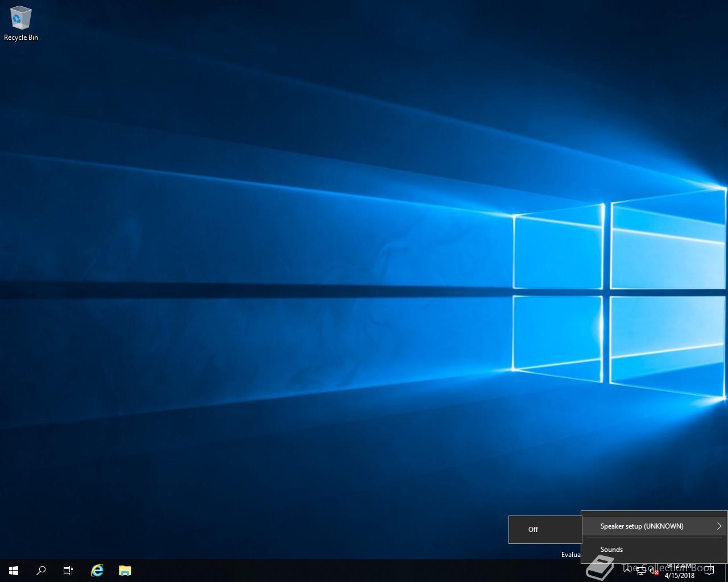Show hidden tray icons
This screenshot has height=582, width=728.
tap(628, 571)
